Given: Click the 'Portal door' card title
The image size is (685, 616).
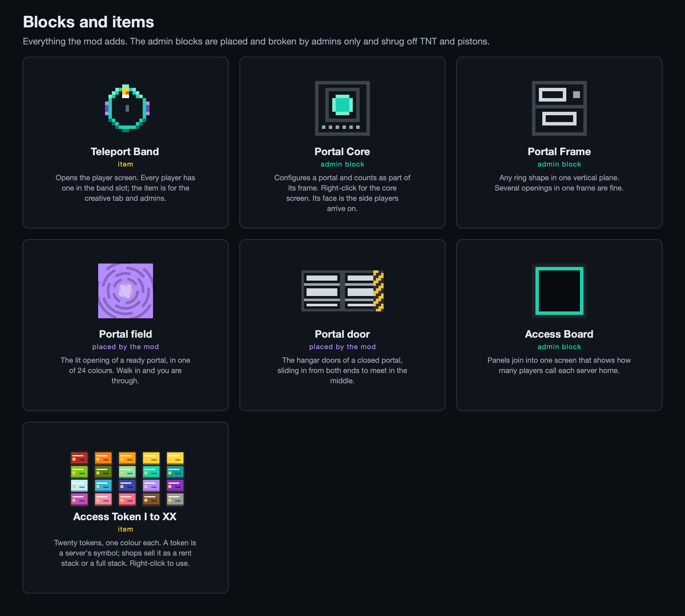Looking at the screenshot, I should tap(342, 334).
